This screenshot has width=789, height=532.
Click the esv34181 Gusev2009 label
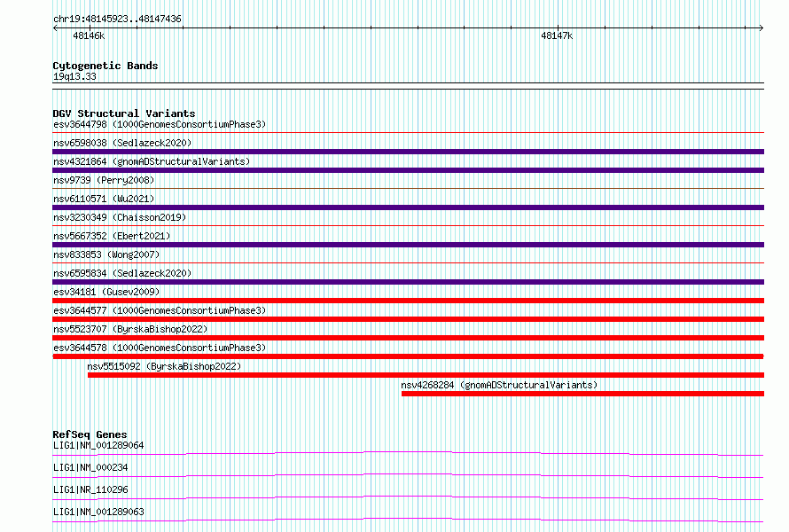click(106, 292)
